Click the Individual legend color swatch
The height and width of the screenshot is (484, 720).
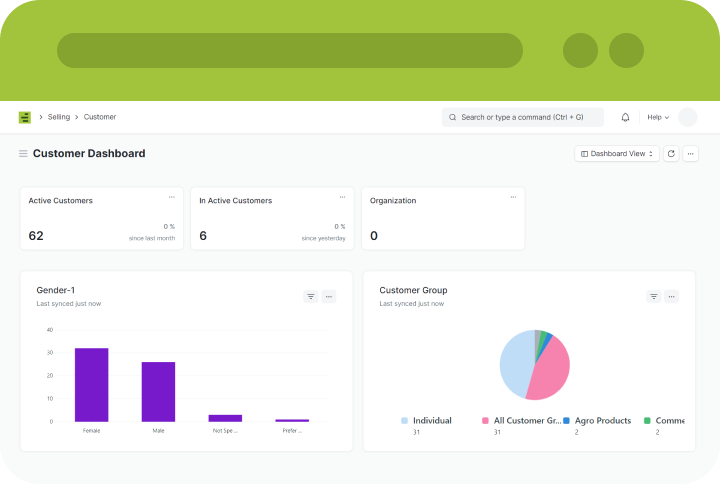tap(405, 421)
